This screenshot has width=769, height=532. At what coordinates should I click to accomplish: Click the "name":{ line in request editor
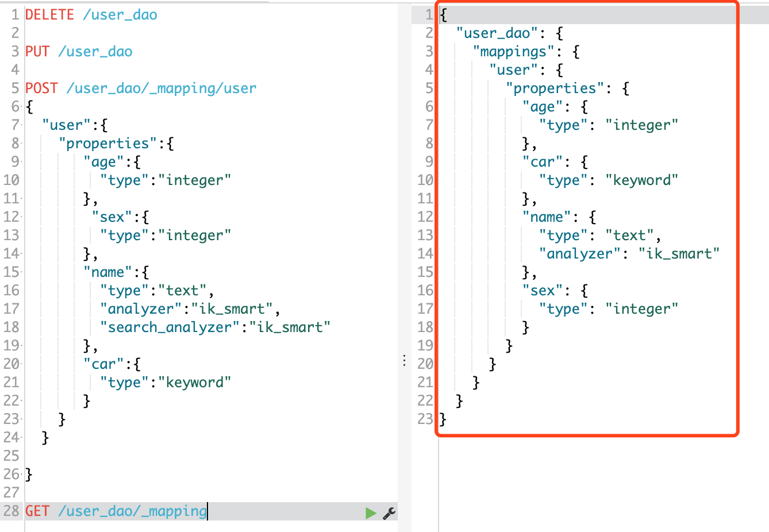coord(116,272)
